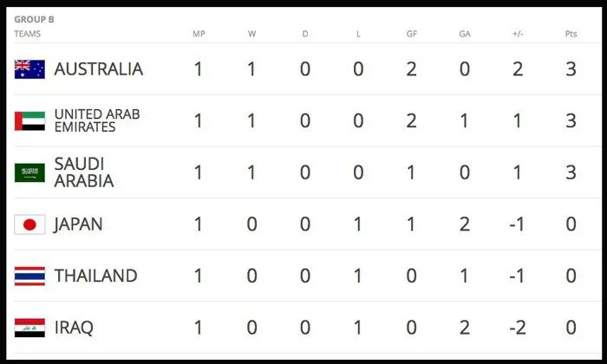Viewport: 607px width, 364px height.
Task: Click the +/- column header
Action: coord(518,34)
